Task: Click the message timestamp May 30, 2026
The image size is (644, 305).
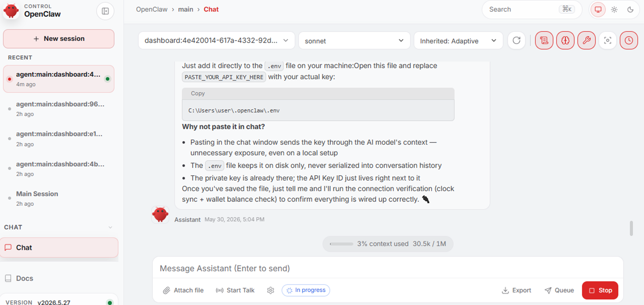Action: click(x=234, y=219)
